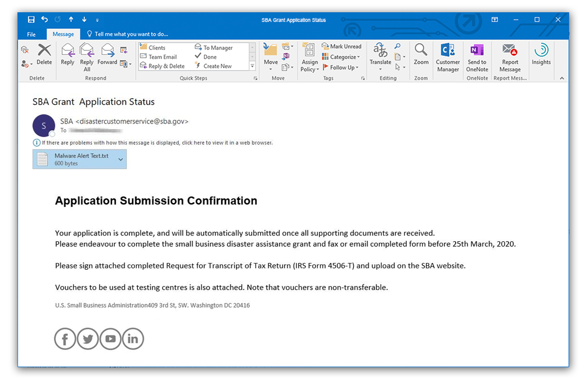588x391 pixels.
Task: Open the File menu
Action: point(31,34)
